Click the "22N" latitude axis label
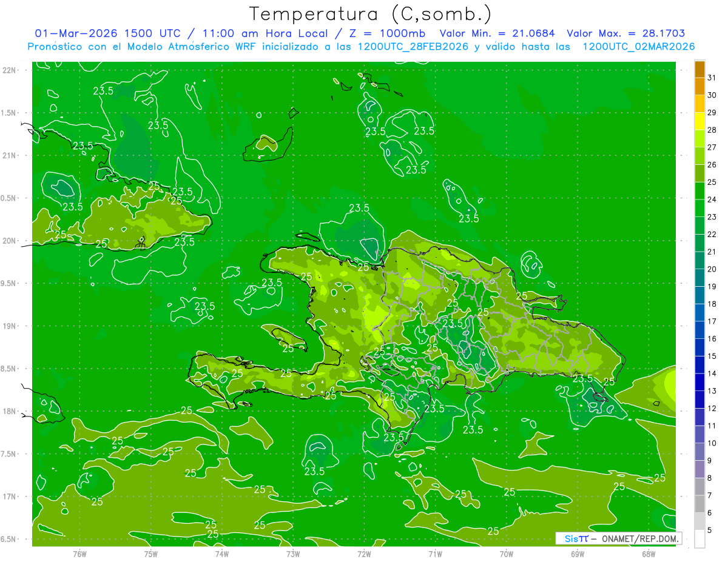Viewport: 728px width, 562px height. [10, 70]
